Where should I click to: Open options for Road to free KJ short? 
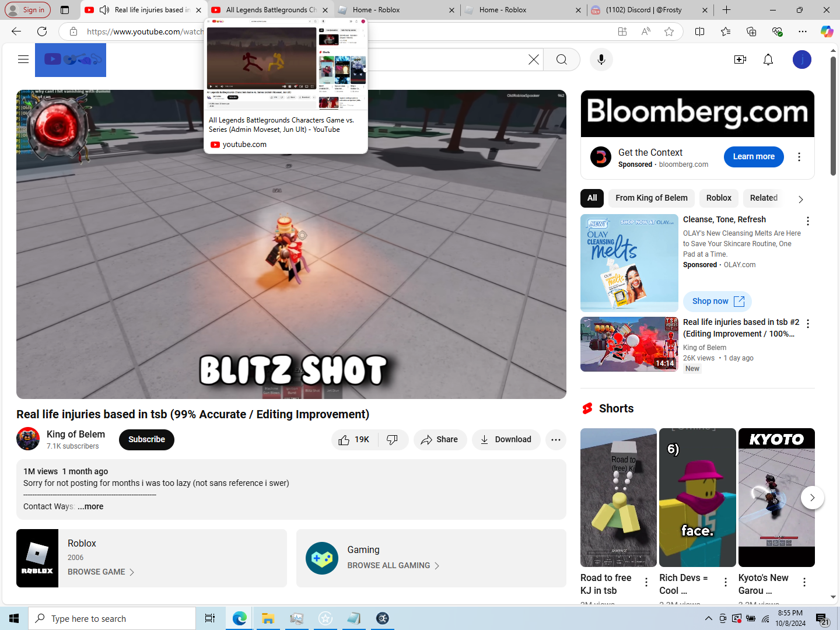[x=646, y=582]
